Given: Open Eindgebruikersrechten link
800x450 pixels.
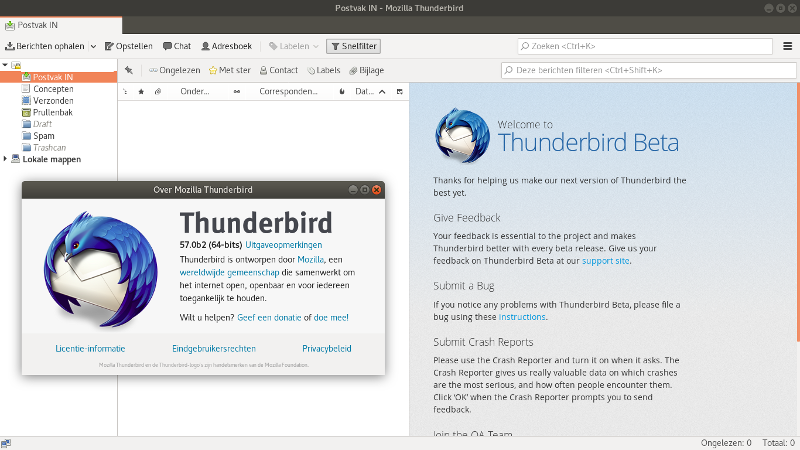Looking at the screenshot, I should 214,348.
